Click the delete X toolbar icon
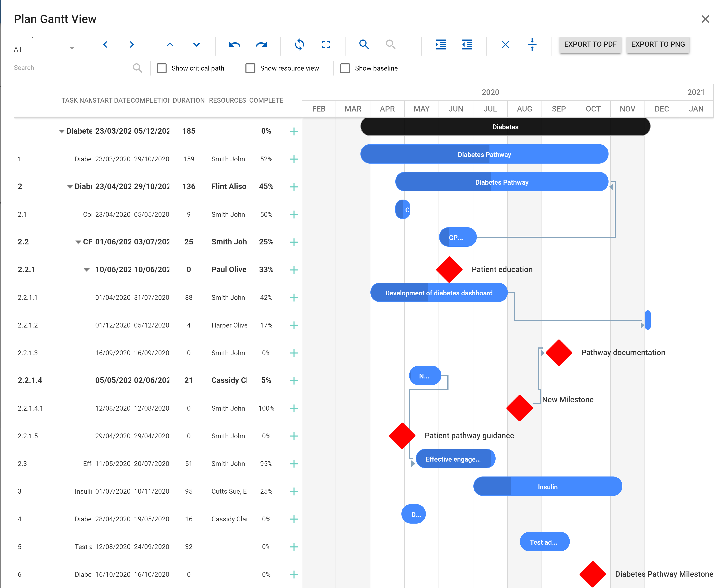Screen dimensions: 720x588 505,45
